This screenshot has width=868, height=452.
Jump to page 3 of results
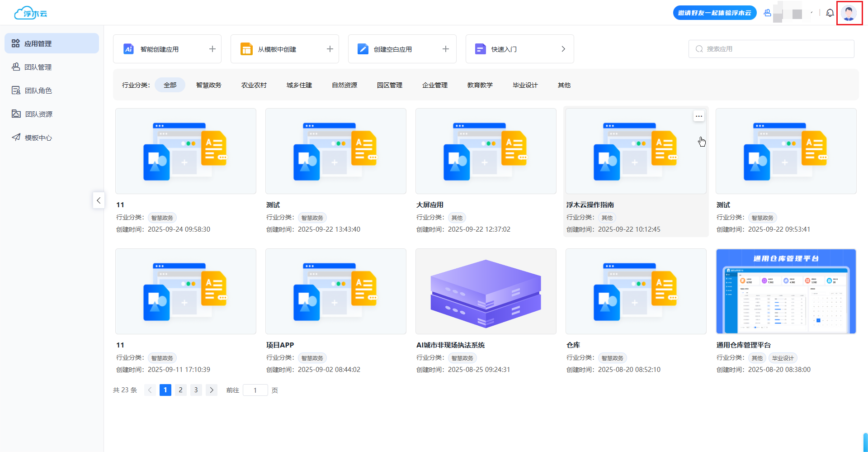click(196, 390)
